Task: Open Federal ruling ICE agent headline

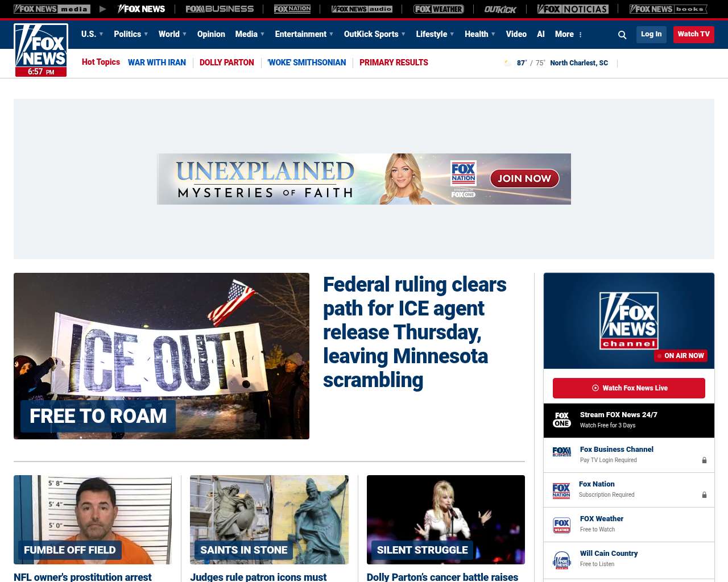Action: (x=415, y=332)
